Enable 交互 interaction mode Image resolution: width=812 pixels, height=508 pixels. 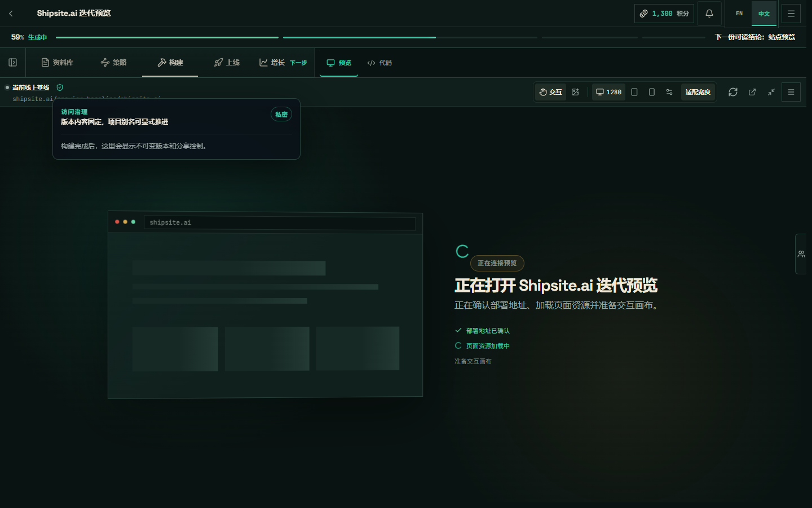[x=550, y=92]
